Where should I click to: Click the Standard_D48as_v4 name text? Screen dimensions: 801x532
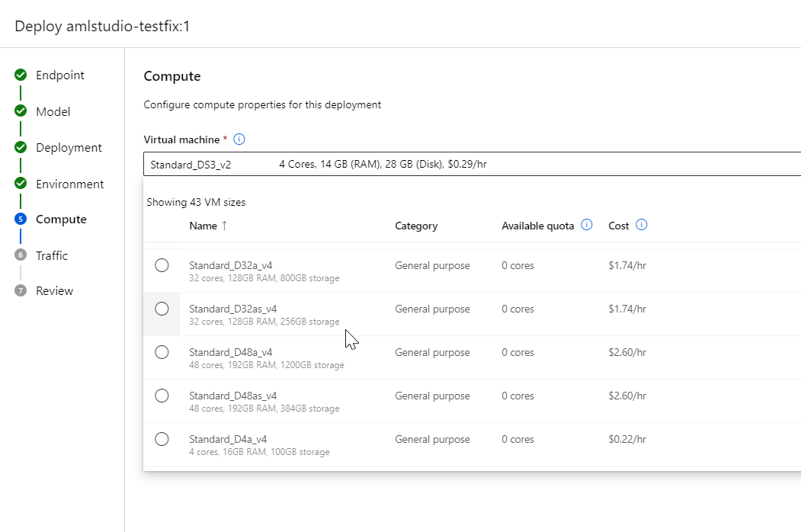[233, 396]
